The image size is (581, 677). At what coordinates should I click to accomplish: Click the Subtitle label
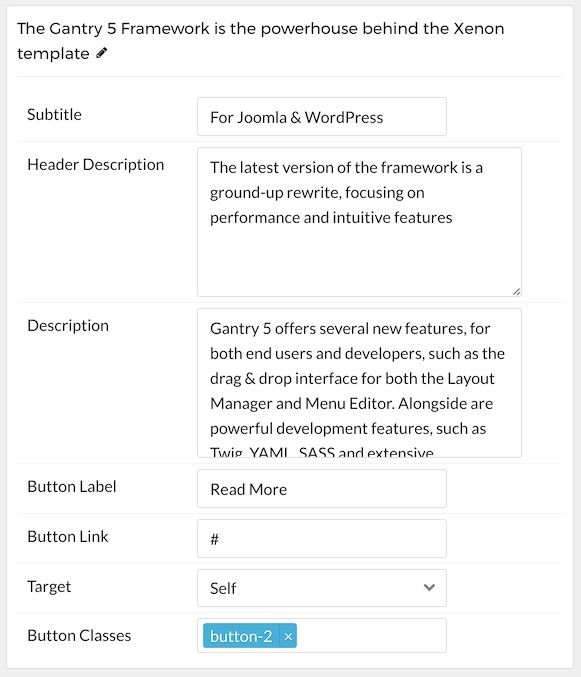pos(54,114)
